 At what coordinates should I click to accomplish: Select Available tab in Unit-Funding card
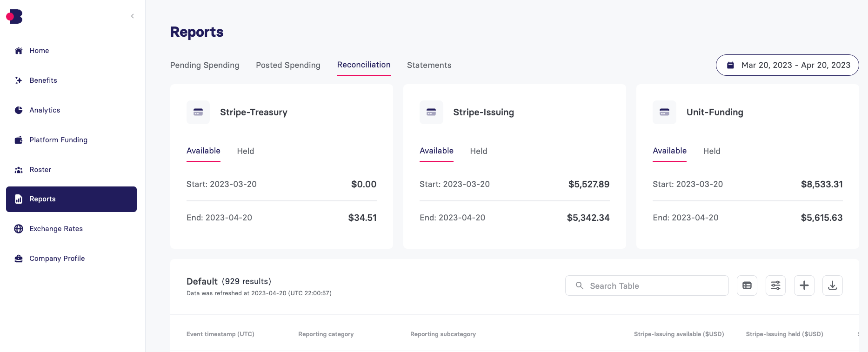coord(669,151)
